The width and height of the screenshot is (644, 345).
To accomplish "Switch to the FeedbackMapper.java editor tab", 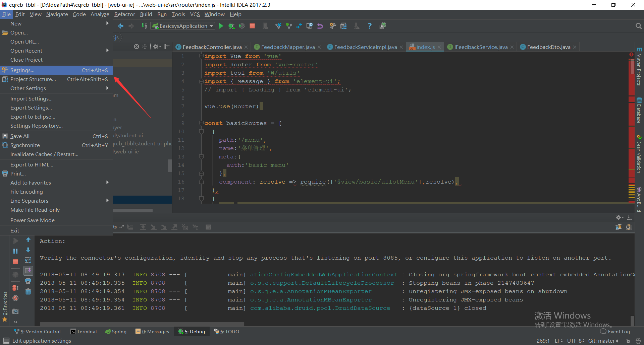I will 287,47.
